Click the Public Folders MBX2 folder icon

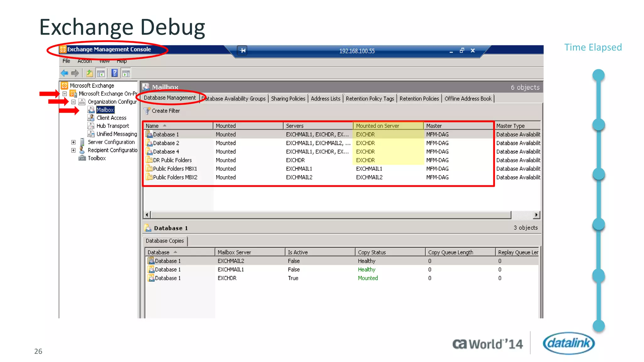[x=149, y=177]
